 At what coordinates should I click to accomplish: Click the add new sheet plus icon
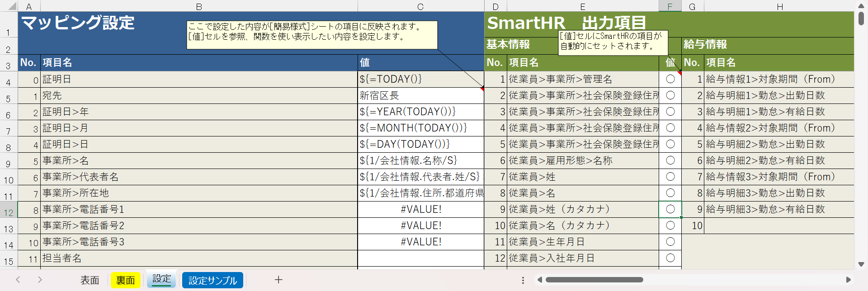point(278,280)
